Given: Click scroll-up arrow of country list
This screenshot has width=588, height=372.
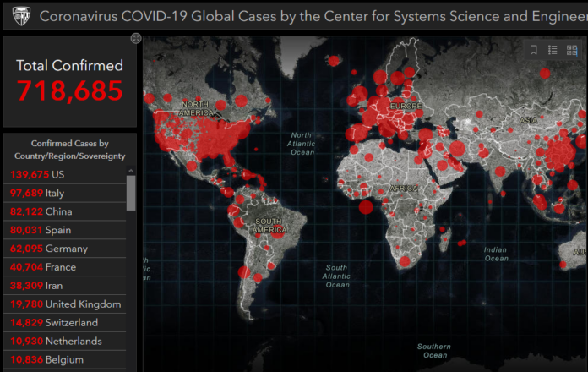Looking at the screenshot, I should pos(131,171).
